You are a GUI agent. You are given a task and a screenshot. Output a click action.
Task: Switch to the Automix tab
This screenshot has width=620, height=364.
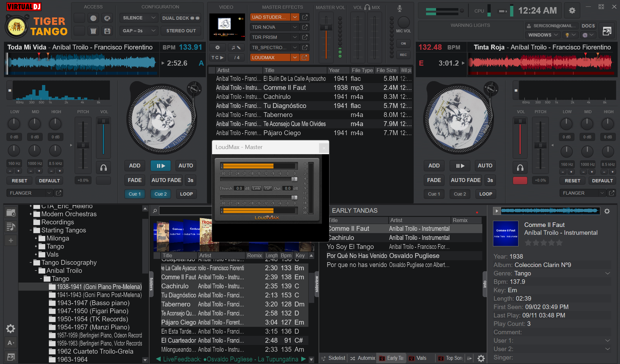click(x=363, y=358)
